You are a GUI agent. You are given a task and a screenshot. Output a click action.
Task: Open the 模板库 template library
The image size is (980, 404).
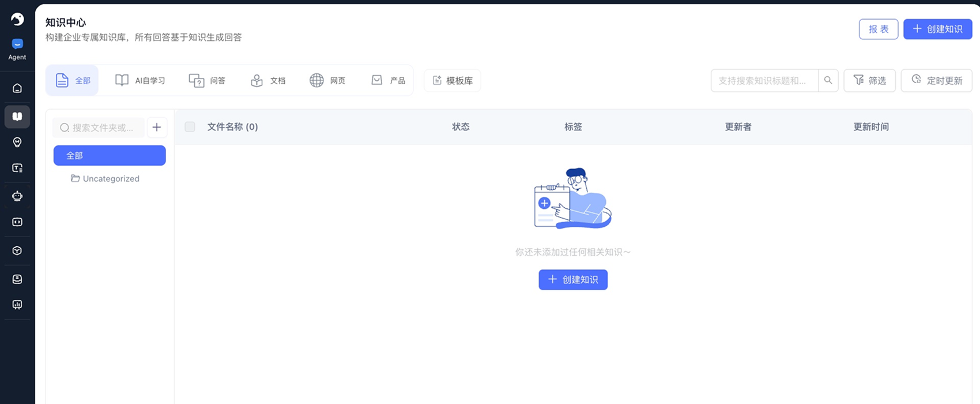coord(453,81)
